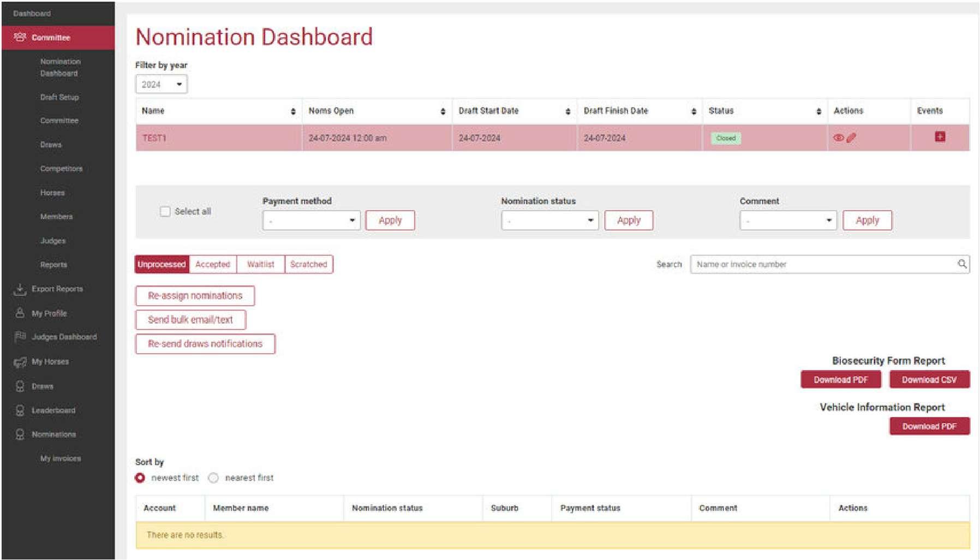Download Vehicle Information Report PDF
This screenshot has height=560, width=980.
coord(929,426)
